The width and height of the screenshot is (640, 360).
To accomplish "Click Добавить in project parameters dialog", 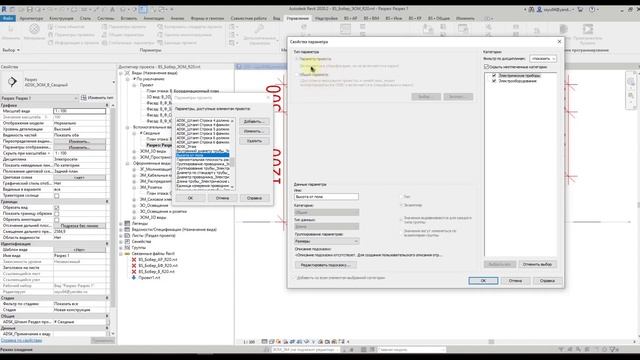I will pyautogui.click(x=254, y=121).
